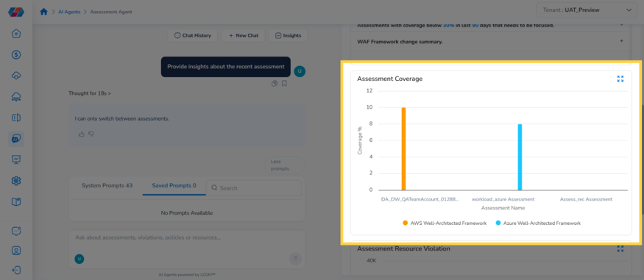Expand the Assessment Resource Violation chart fullscreen

tap(620, 248)
